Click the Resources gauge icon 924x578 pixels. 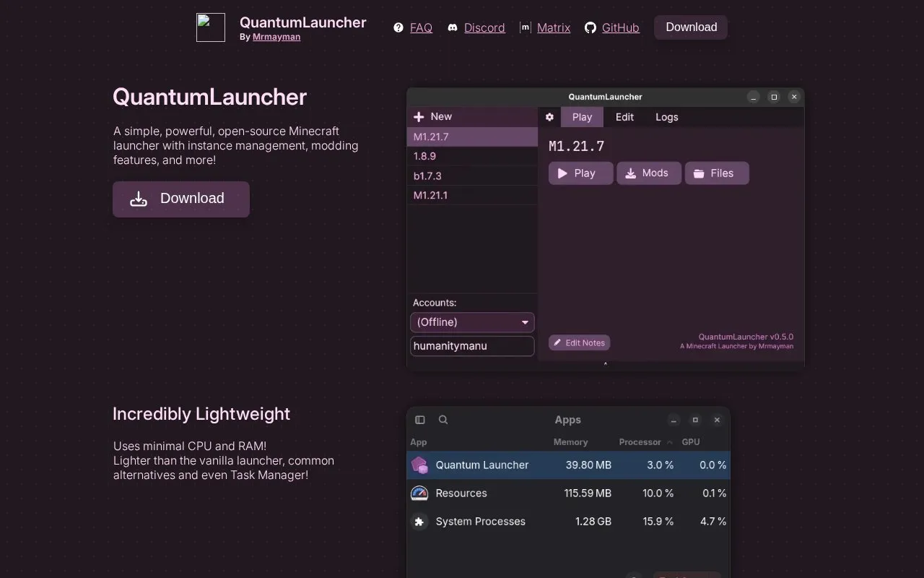pyautogui.click(x=419, y=493)
